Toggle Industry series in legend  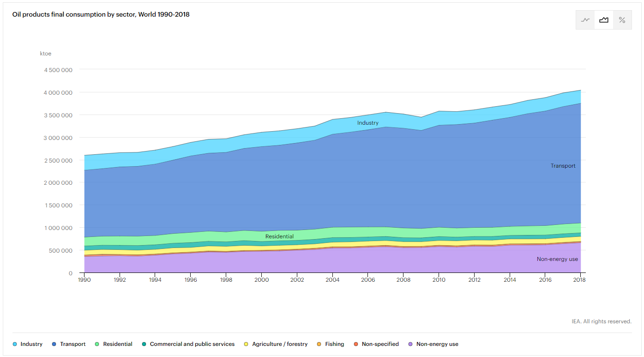[x=28, y=344]
